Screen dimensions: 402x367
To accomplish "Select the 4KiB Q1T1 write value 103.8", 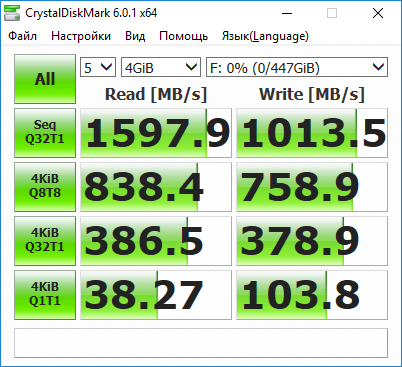I will click(312, 295).
